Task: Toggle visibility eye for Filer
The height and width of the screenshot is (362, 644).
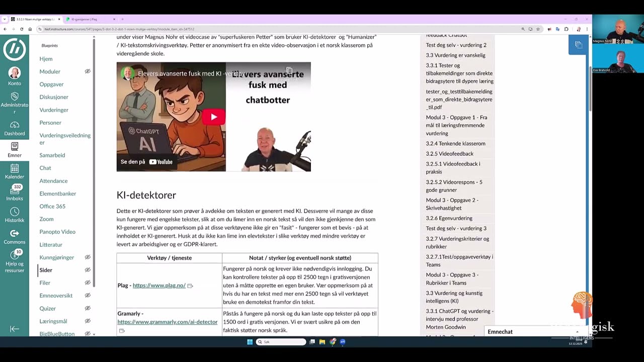Action: click(87, 283)
